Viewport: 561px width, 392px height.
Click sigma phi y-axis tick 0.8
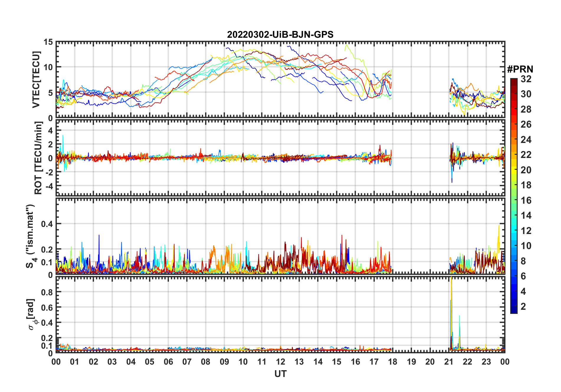tap(47, 292)
